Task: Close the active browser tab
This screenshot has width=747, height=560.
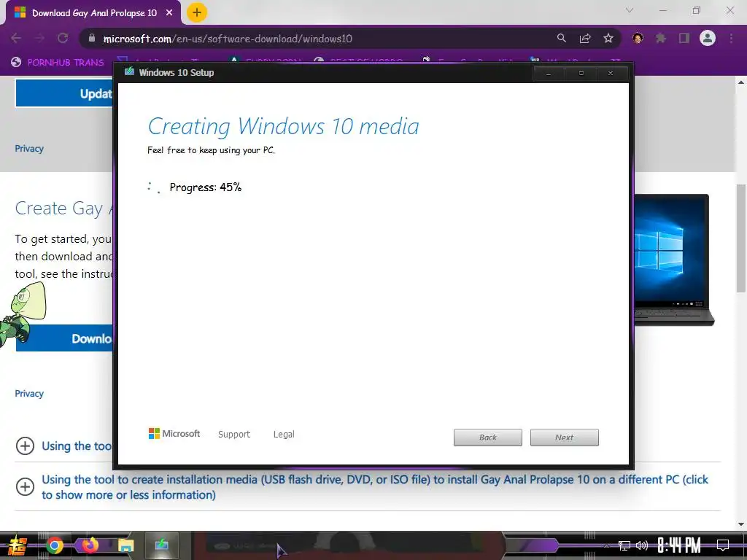Action: pyautogui.click(x=169, y=13)
